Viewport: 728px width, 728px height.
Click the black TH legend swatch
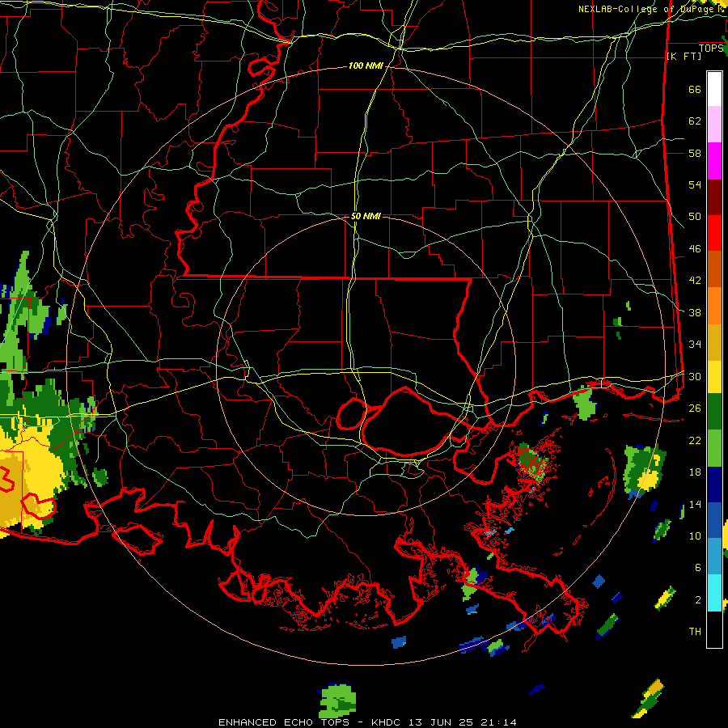click(x=714, y=629)
